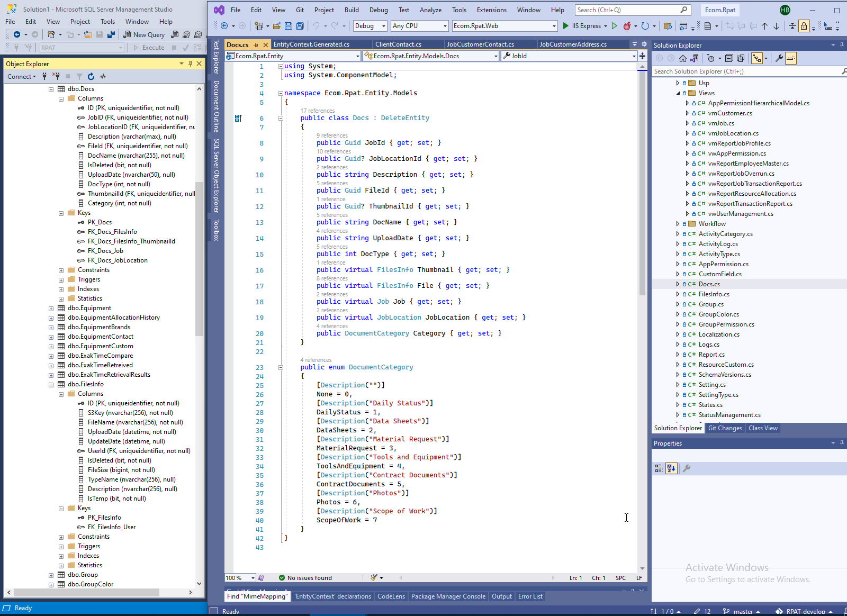
Task: Toggle the pin on the Docs.cs tab
Action: click(256, 45)
